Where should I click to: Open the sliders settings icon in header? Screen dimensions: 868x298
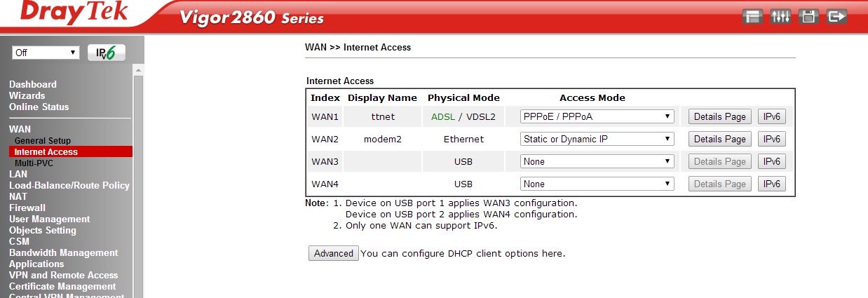[780, 17]
